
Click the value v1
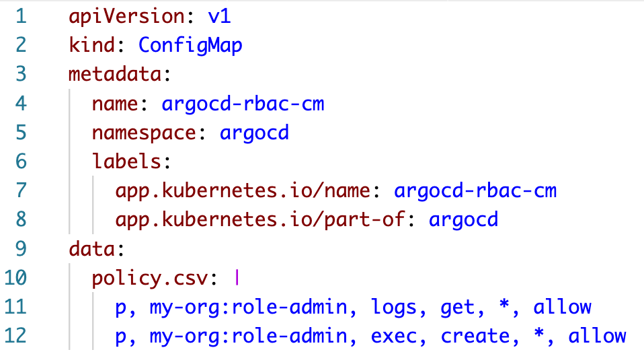click(219, 17)
